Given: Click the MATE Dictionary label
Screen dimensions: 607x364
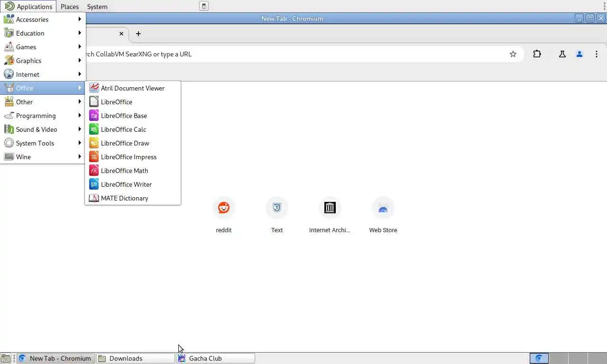Looking at the screenshot, I should 124,198.
